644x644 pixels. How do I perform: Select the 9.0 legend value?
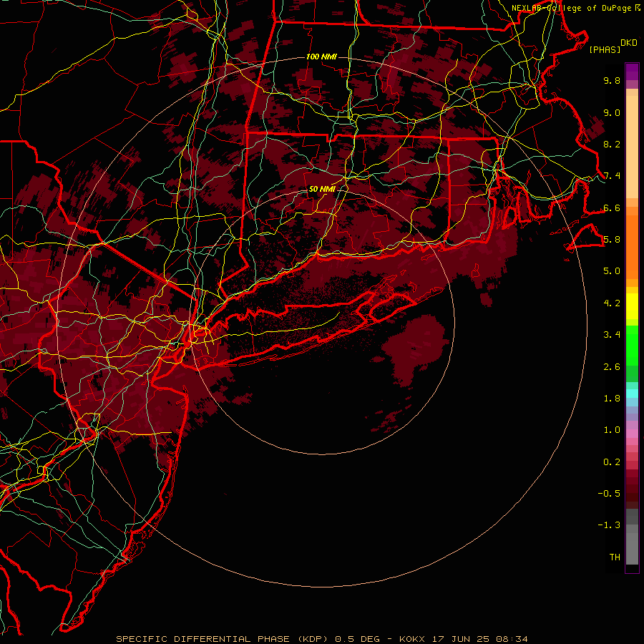612,112
